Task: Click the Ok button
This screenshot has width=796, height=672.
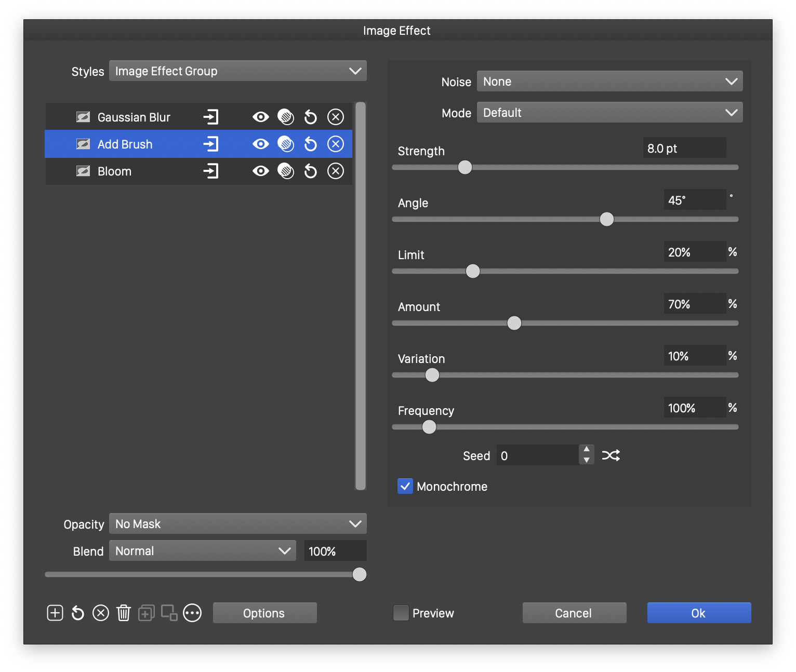Action: tap(699, 613)
